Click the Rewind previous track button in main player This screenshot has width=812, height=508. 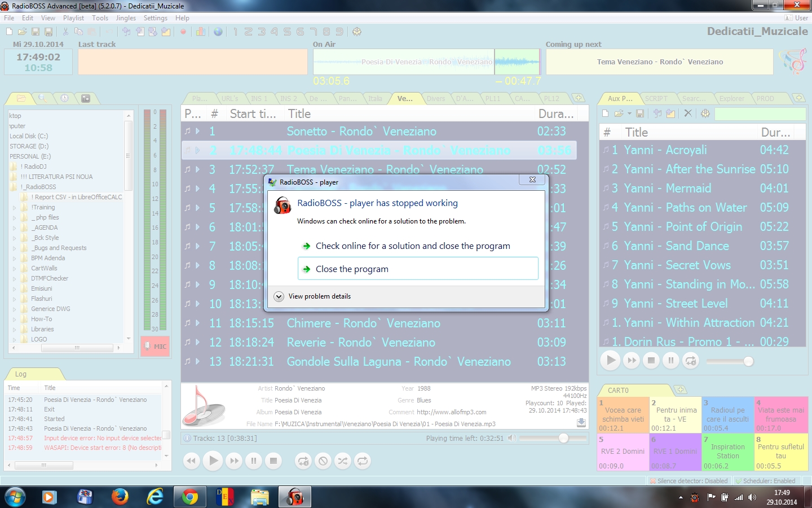pos(192,461)
